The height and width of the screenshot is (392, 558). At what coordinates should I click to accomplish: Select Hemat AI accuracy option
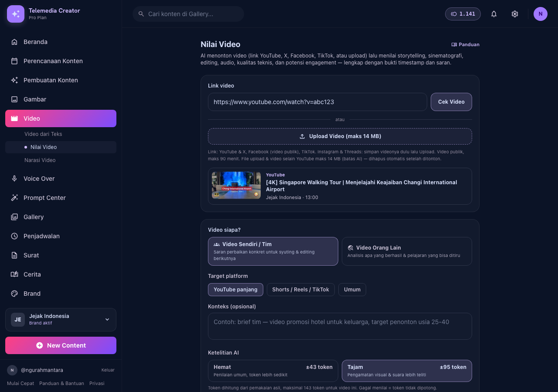tap(273, 371)
